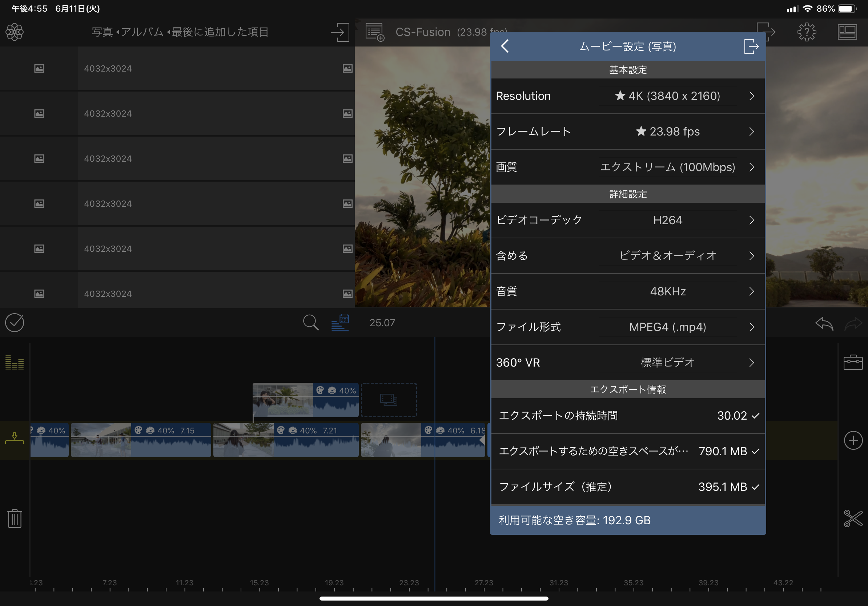The image size is (868, 606).
Task: Open the layout switcher icon
Action: coord(847,32)
